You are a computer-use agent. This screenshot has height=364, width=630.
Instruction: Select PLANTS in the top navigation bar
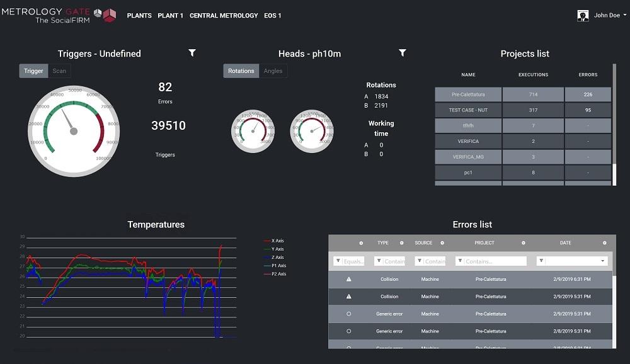(139, 15)
